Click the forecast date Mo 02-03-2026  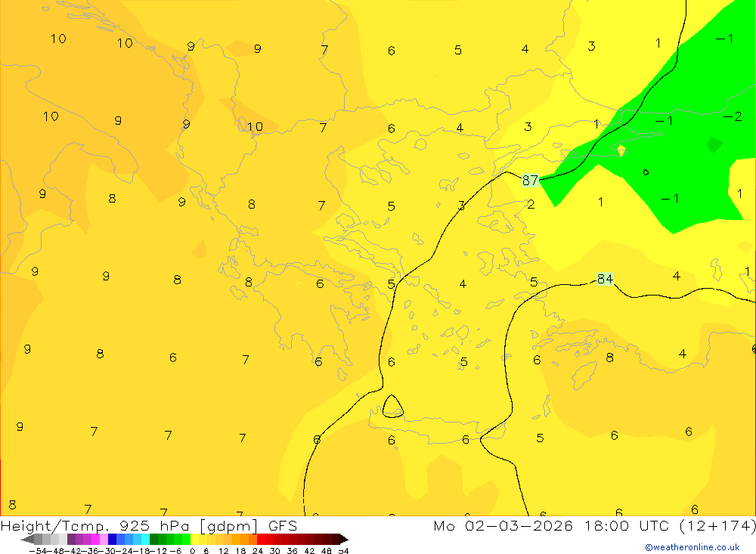click(503, 525)
